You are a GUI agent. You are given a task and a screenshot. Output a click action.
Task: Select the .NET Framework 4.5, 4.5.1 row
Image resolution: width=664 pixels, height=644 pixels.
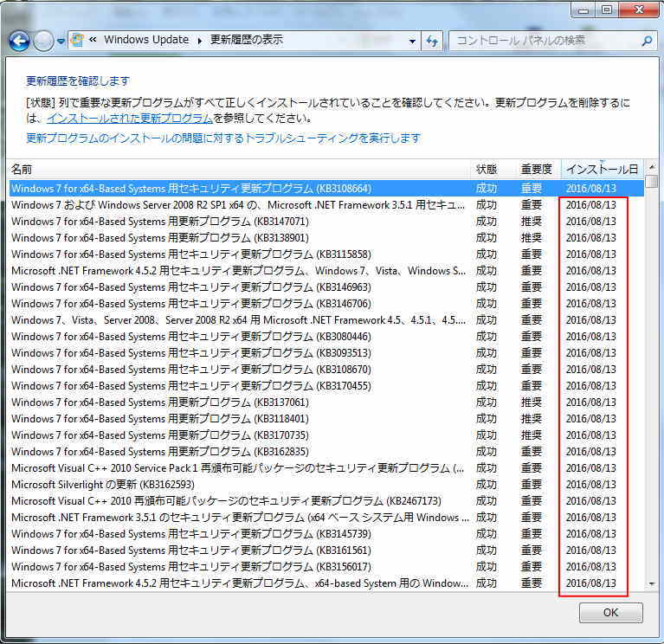click(x=326, y=320)
